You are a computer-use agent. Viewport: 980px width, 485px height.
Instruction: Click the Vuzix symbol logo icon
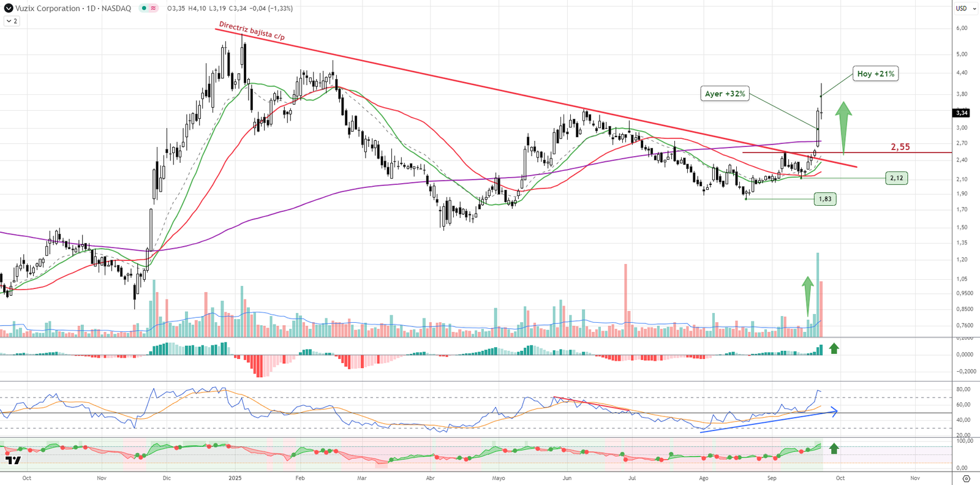9,9
